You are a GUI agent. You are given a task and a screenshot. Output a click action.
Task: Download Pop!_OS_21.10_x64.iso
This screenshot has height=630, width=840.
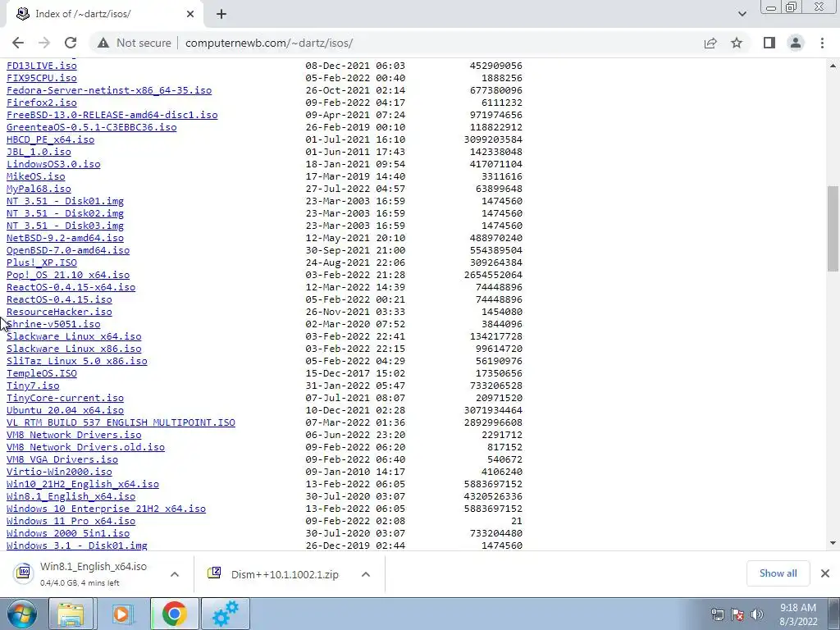tap(68, 275)
